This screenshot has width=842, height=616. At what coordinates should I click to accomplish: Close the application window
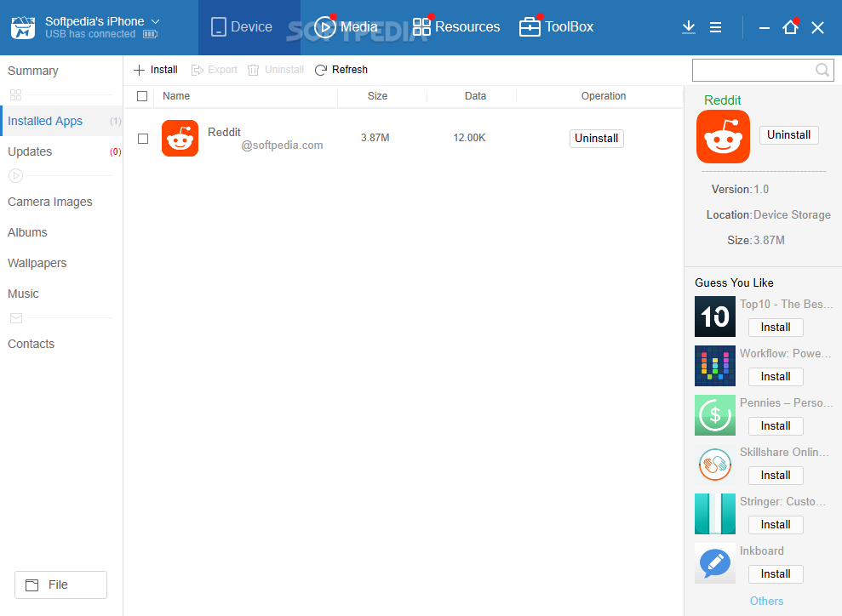point(817,27)
